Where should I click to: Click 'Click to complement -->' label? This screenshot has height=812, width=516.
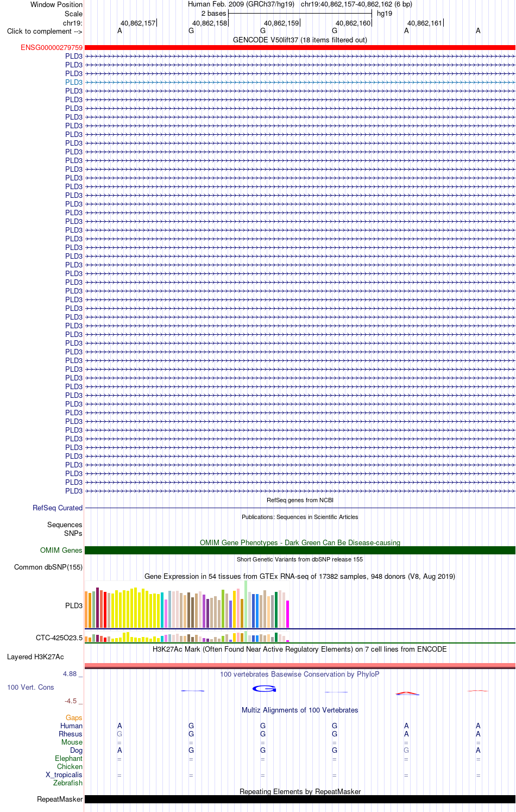point(45,32)
